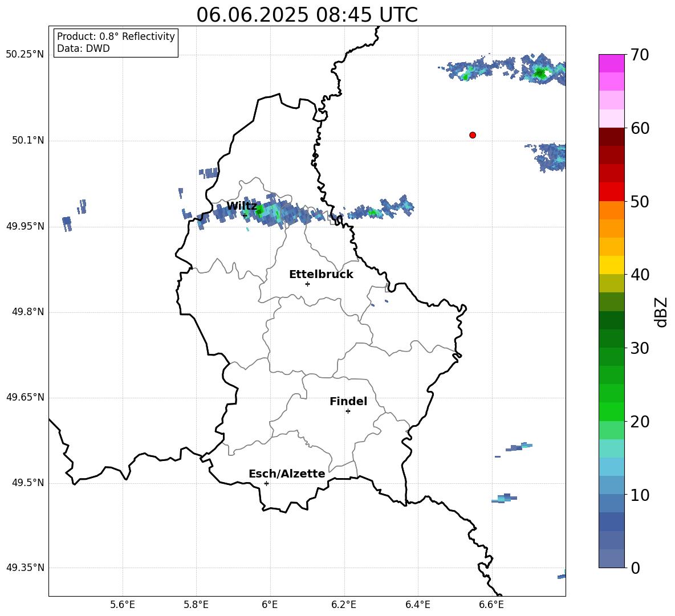Click the Data: DWD text

[83, 48]
